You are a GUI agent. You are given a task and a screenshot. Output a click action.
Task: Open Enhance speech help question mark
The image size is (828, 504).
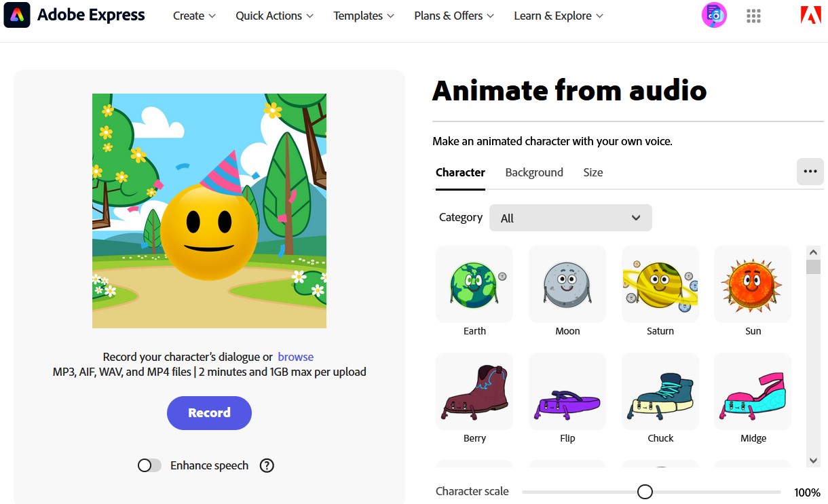click(267, 465)
